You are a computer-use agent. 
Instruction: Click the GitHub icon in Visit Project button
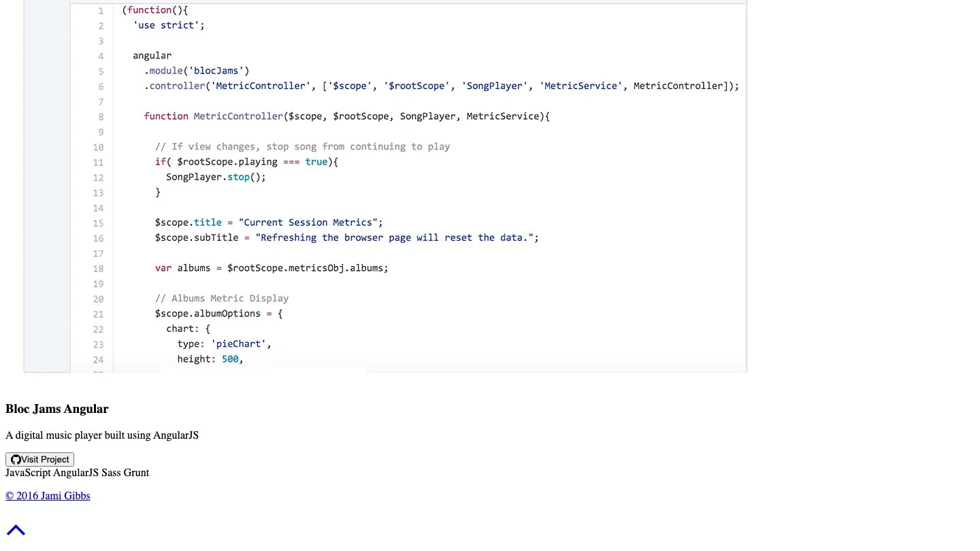coord(16,460)
